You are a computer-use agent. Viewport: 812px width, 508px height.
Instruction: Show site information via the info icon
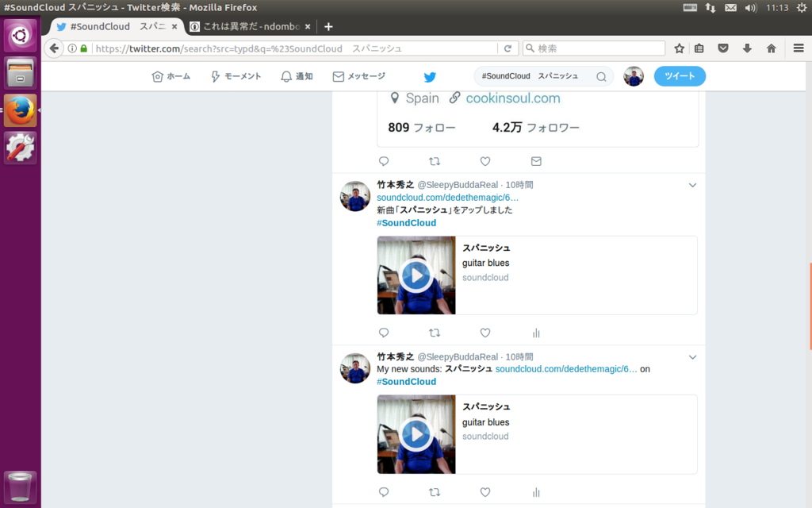(72, 48)
